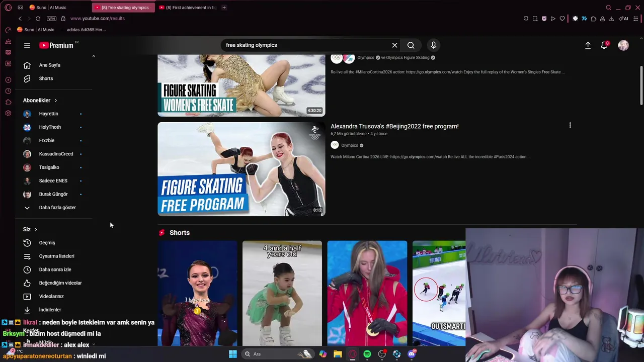The height and width of the screenshot is (362, 644).
Task: Open the three-dot menu of Trusova video
Action: click(570, 125)
